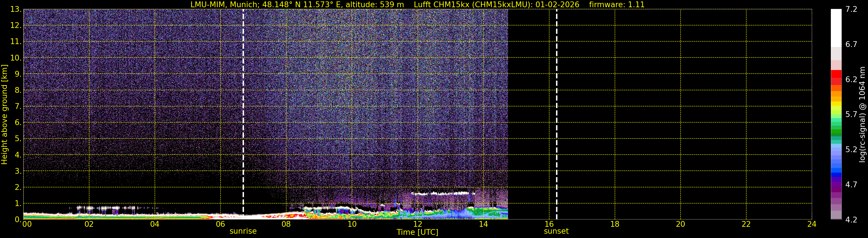Click the '4.' height tick label
Screen dimensions: 868x238
coord(18,155)
